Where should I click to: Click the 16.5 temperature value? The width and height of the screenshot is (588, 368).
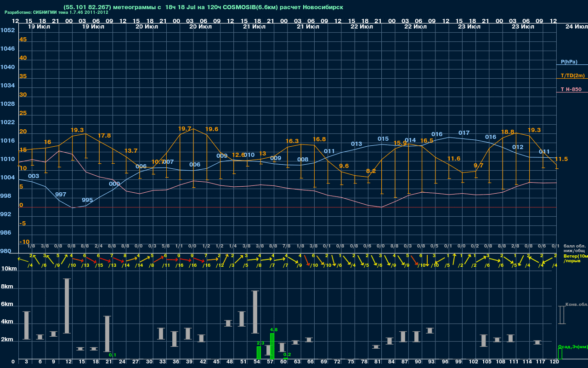pos(427,141)
